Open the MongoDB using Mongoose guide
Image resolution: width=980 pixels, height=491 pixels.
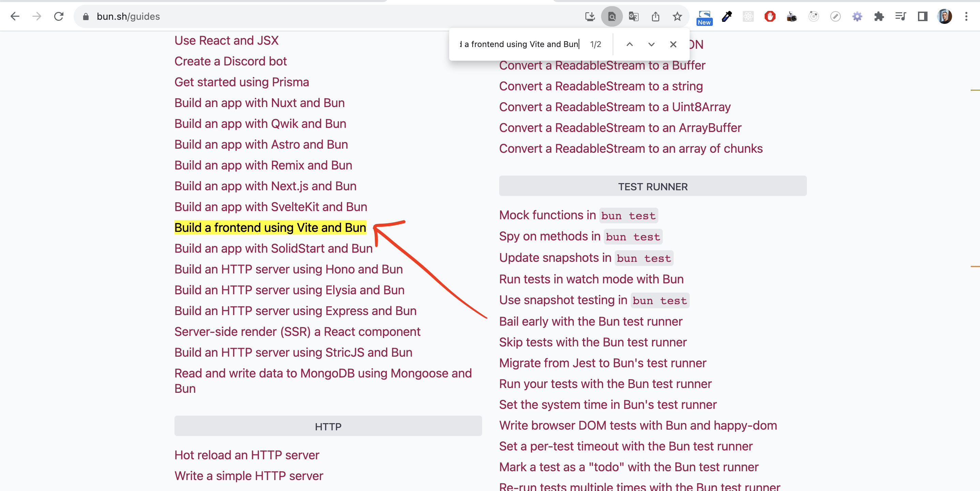323,381
